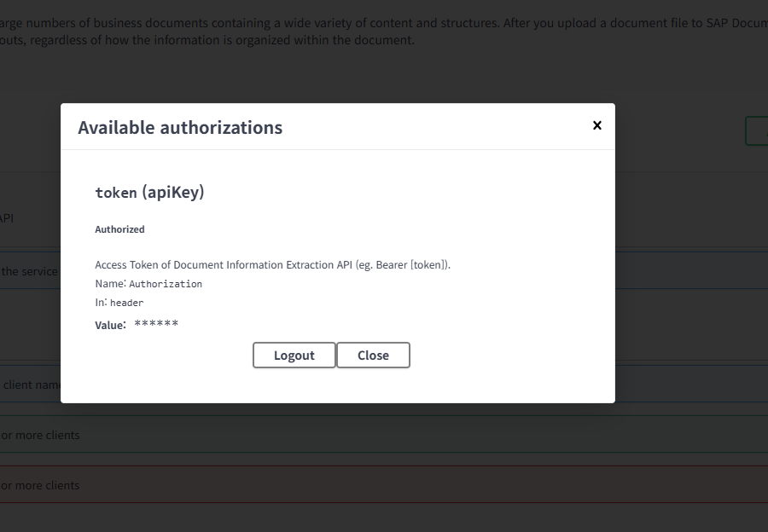Click the Authorize button behind the dialog
Image resolution: width=768 pixels, height=532 pixels.
757,130
